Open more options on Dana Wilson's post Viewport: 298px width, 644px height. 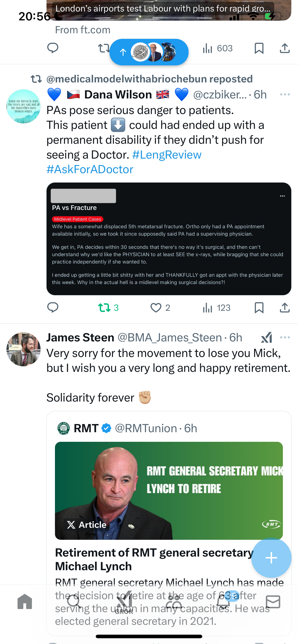[x=285, y=94]
